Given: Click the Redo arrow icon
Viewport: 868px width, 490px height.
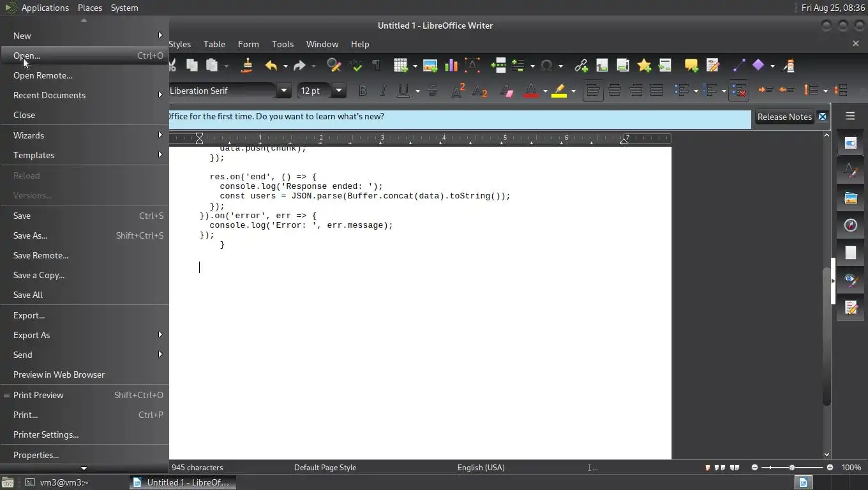Looking at the screenshot, I should pos(299,65).
